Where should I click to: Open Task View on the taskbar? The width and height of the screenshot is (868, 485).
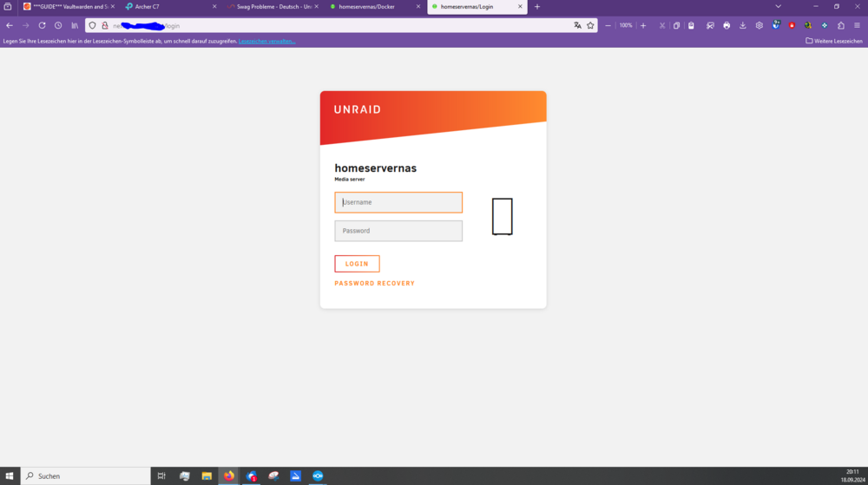(x=161, y=475)
